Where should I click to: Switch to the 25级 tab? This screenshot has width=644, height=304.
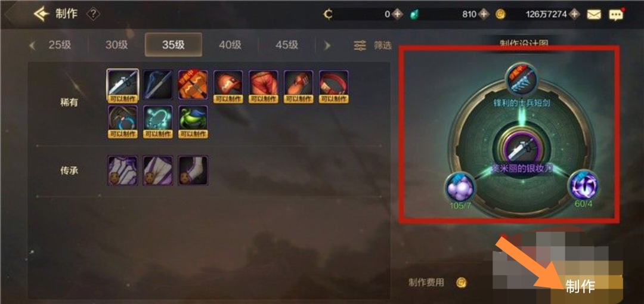point(60,45)
